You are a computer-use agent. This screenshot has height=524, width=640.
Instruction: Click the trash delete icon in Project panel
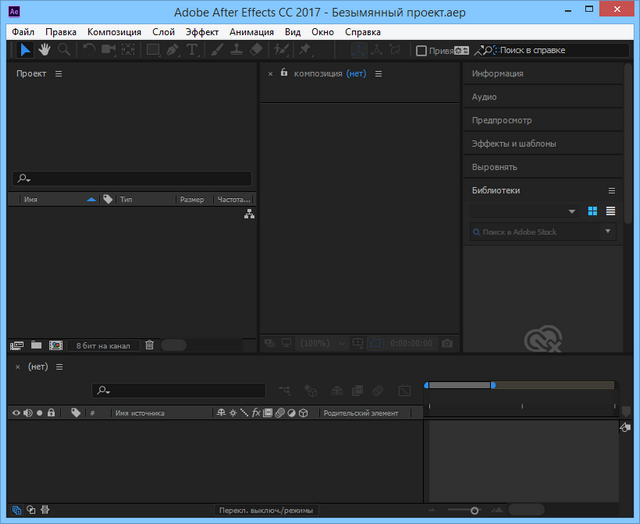[x=149, y=345]
